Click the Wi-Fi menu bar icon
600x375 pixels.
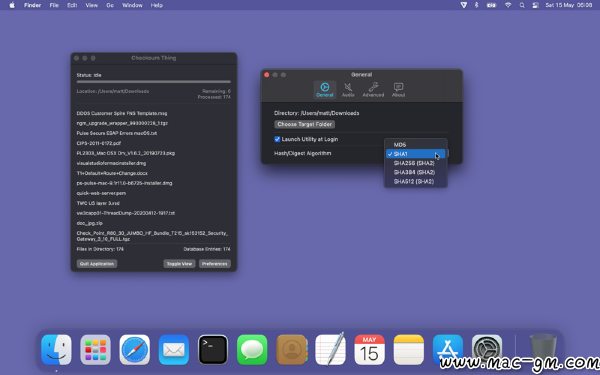pyautogui.click(x=508, y=5)
